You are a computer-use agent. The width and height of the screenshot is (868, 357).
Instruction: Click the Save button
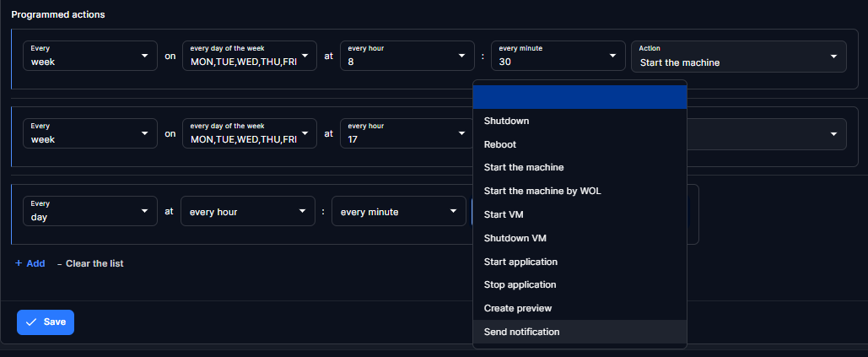pyautogui.click(x=46, y=322)
